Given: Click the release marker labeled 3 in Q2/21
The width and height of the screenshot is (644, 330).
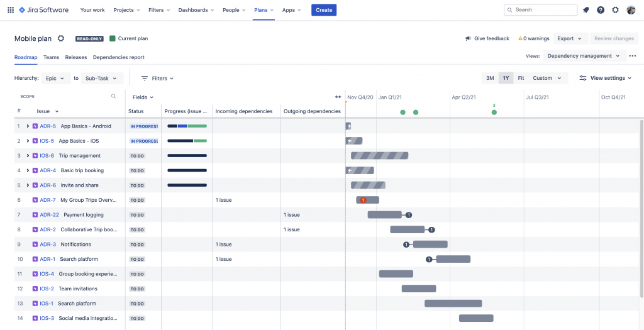Looking at the screenshot, I should coord(494,112).
